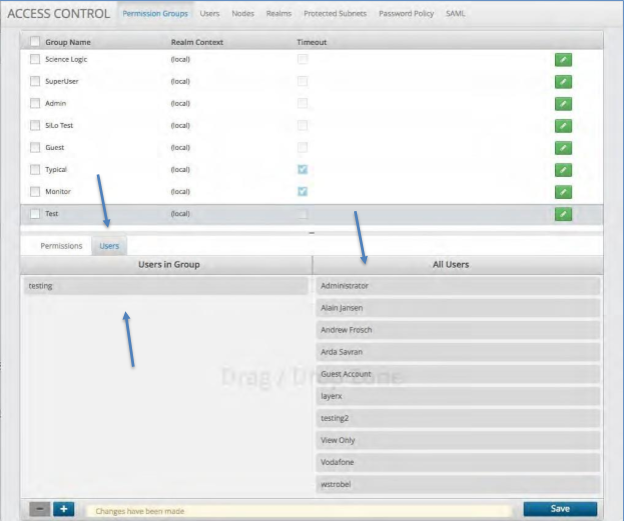
Task: Open edit pencil for Admin group
Action: click(x=563, y=104)
